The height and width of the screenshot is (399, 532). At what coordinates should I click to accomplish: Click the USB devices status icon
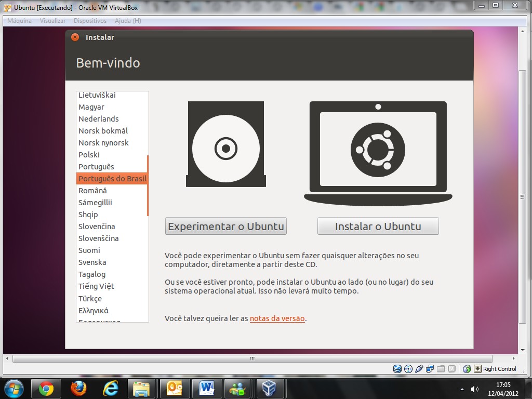tap(419, 369)
